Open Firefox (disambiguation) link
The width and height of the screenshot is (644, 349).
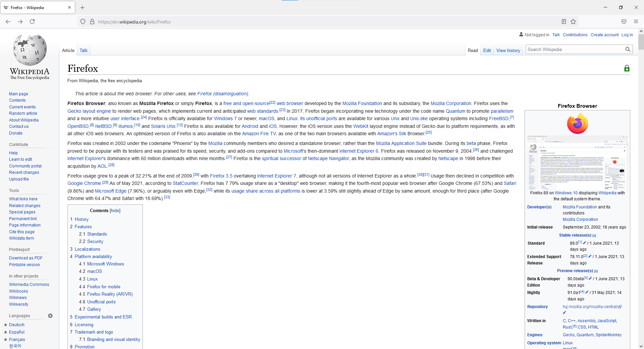tap(223, 94)
